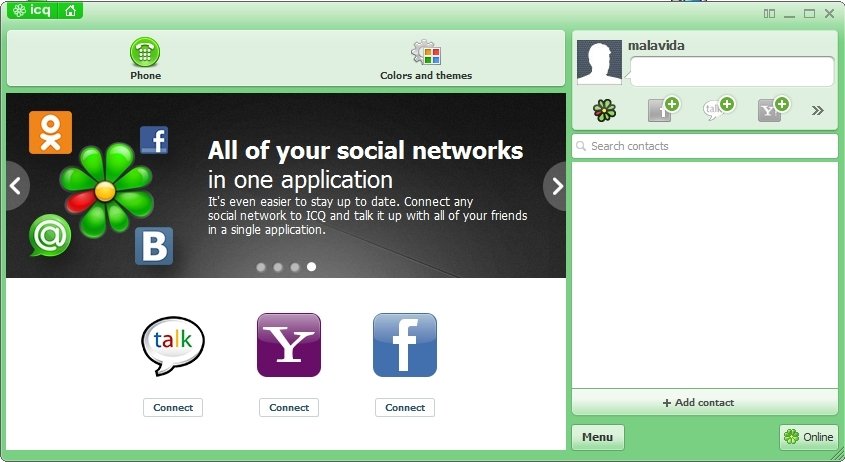Screen dimensions: 845x462
Task: Expand more accounts with double chevron
Action: 818,111
